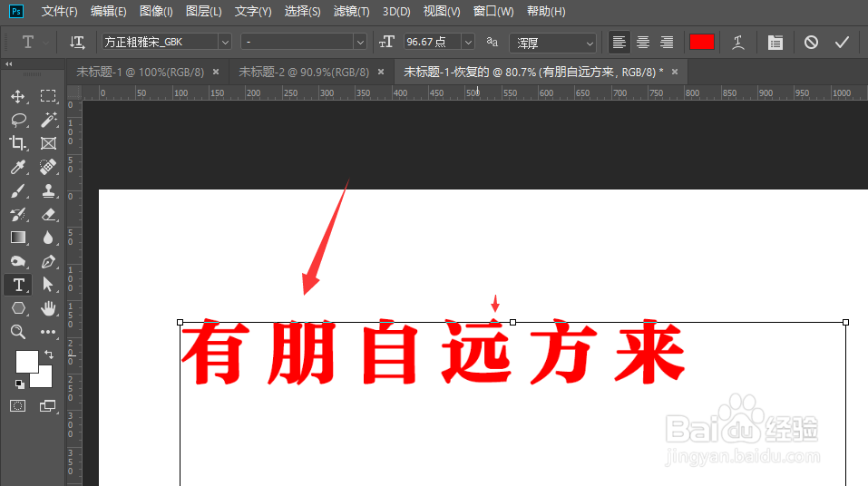Image resolution: width=868 pixels, height=486 pixels.
Task: Change the screen mode
Action: pos(48,406)
